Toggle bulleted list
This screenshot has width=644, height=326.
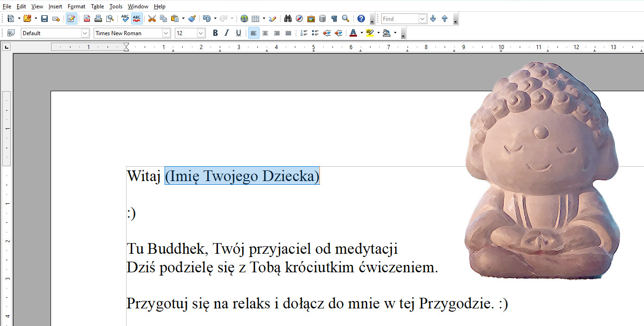click(315, 33)
